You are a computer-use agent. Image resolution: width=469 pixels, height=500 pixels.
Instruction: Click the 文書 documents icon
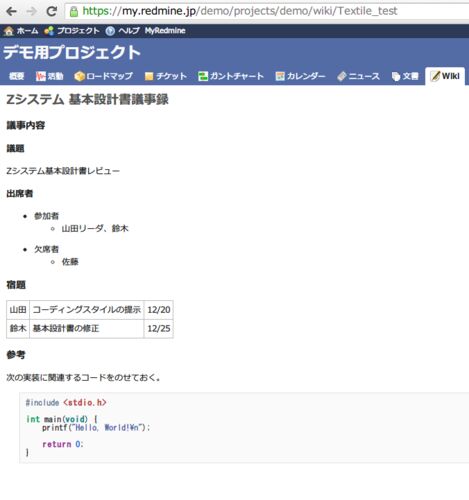point(396,77)
